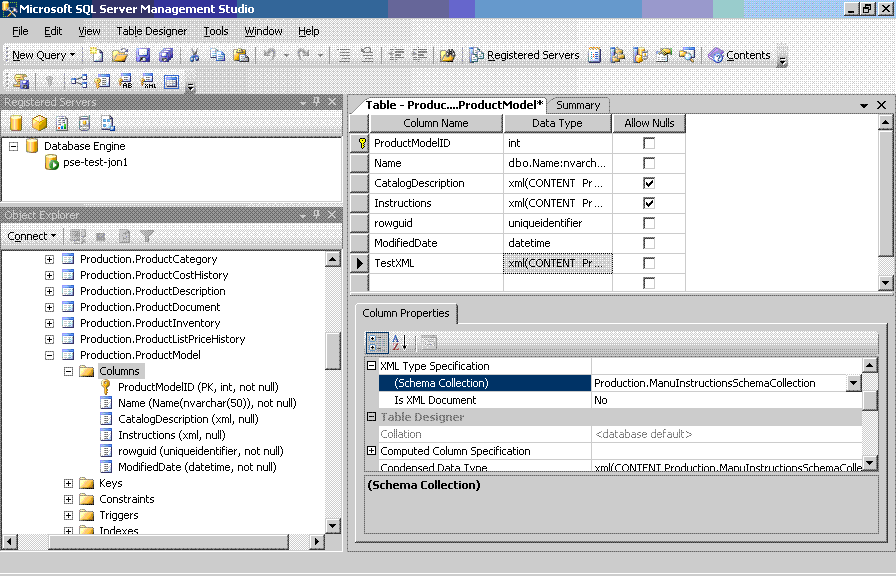896x576 pixels.
Task: Click the Column Name header
Action: 436,123
